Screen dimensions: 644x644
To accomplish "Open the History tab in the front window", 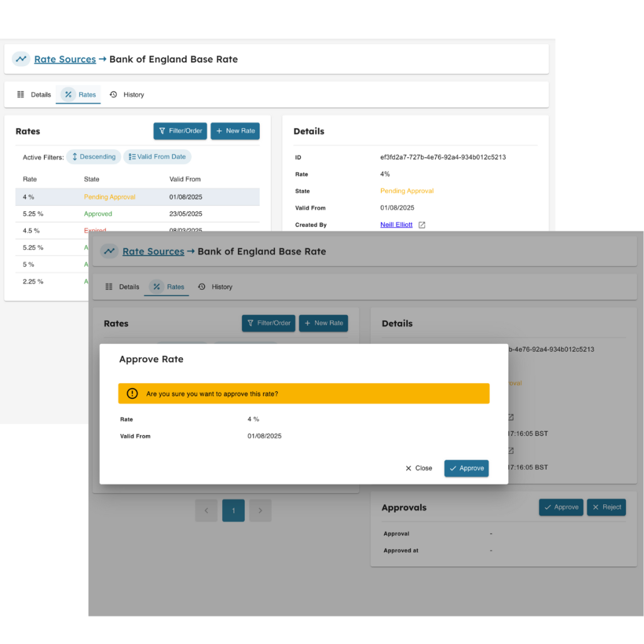I will tap(215, 287).
